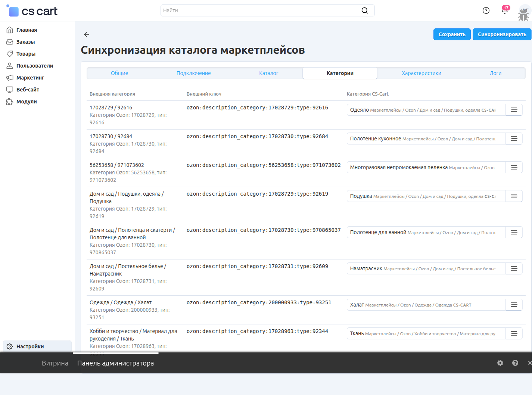Open category picker list for Ткань row
Viewport: 532px width, 395px height.
tap(514, 333)
